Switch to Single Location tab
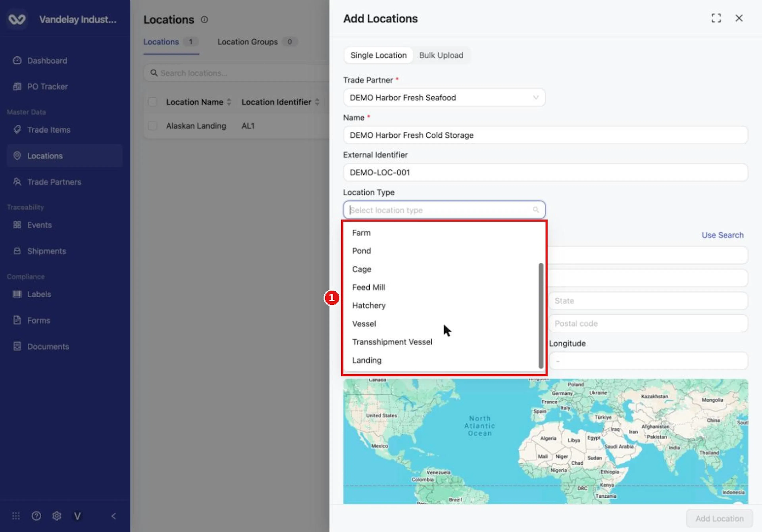Image resolution: width=762 pixels, height=532 pixels. coord(378,55)
